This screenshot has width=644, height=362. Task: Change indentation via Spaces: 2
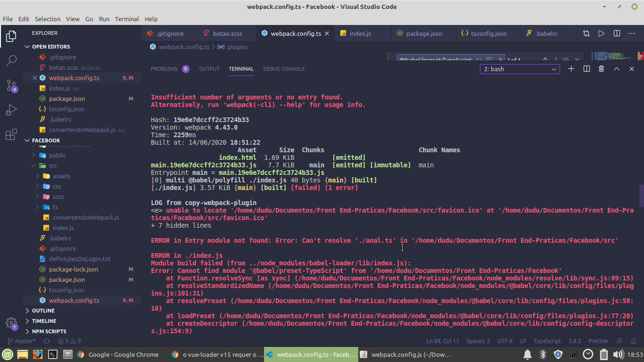tap(478, 341)
